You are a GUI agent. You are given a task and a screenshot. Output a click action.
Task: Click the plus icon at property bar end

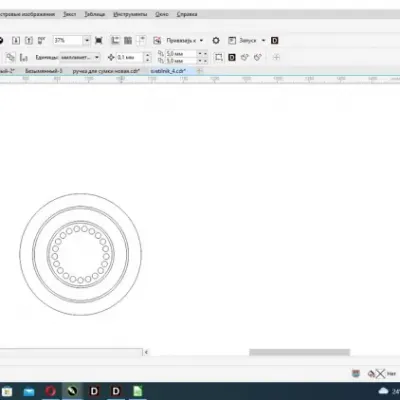pos(276,57)
